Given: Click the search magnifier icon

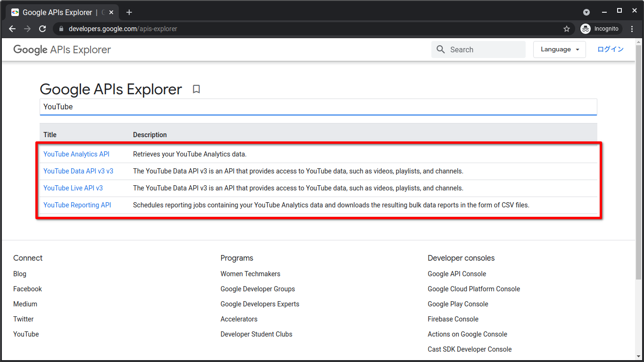Looking at the screenshot, I should tap(440, 49).
